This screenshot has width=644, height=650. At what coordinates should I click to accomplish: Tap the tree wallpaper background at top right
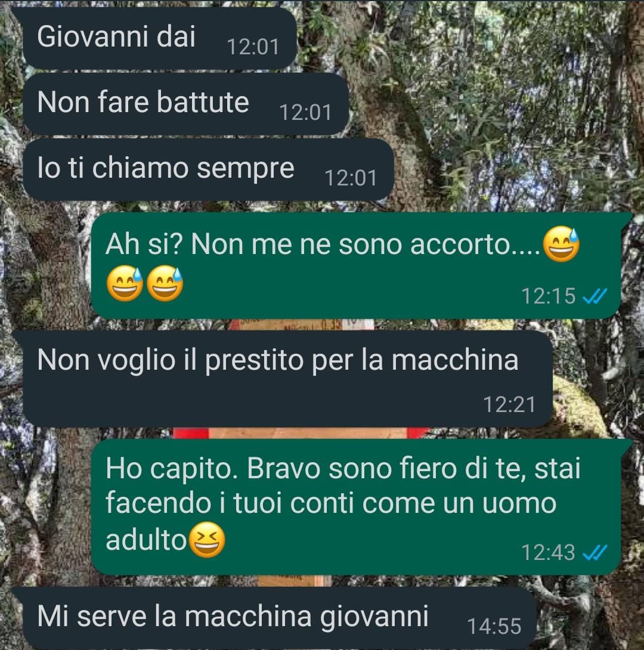point(518,104)
